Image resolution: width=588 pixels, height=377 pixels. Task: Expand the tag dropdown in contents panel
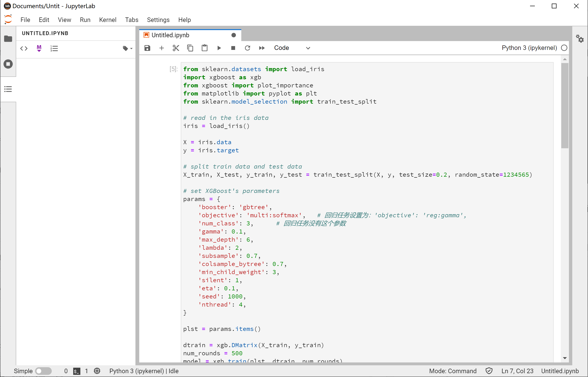(x=127, y=48)
